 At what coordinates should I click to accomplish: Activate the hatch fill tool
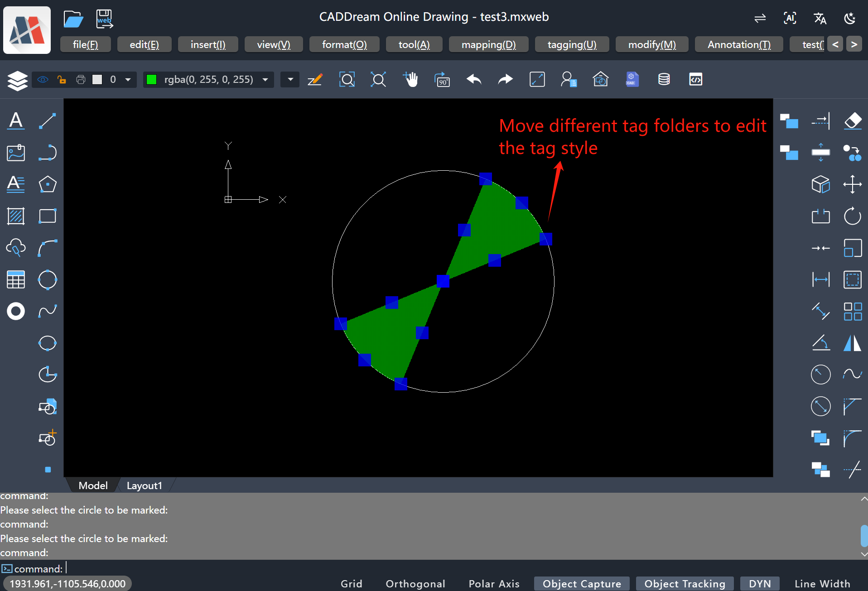coord(16,216)
